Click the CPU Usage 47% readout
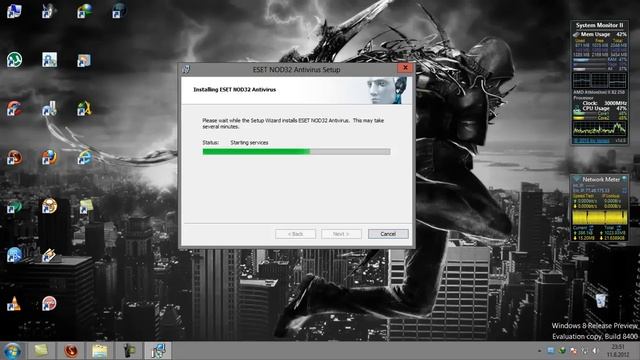Image resolution: width=640 pixels, height=360 pixels. point(604,109)
